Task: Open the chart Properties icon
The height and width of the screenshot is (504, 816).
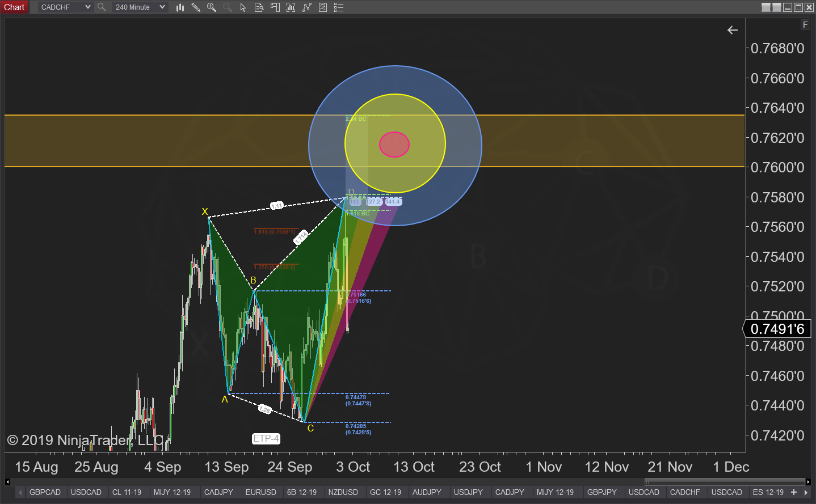Action: (323, 7)
